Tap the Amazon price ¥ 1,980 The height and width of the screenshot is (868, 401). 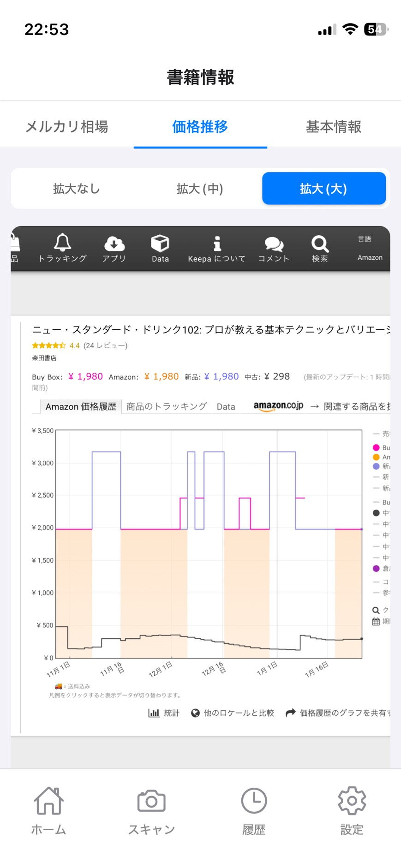click(161, 376)
